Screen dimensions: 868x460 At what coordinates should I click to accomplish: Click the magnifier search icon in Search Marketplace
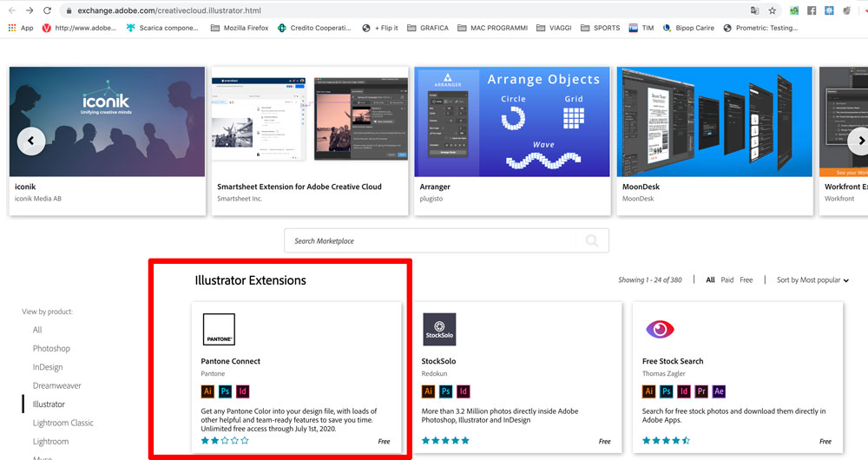tap(592, 240)
